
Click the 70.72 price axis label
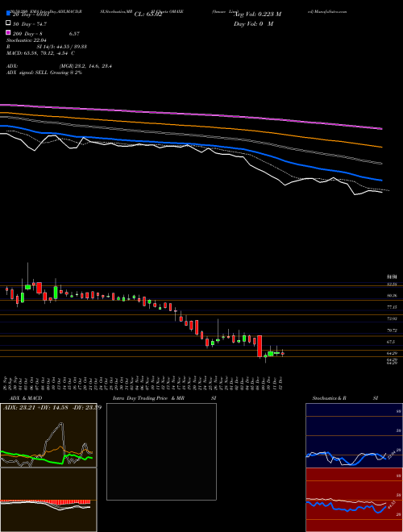tap(392, 330)
